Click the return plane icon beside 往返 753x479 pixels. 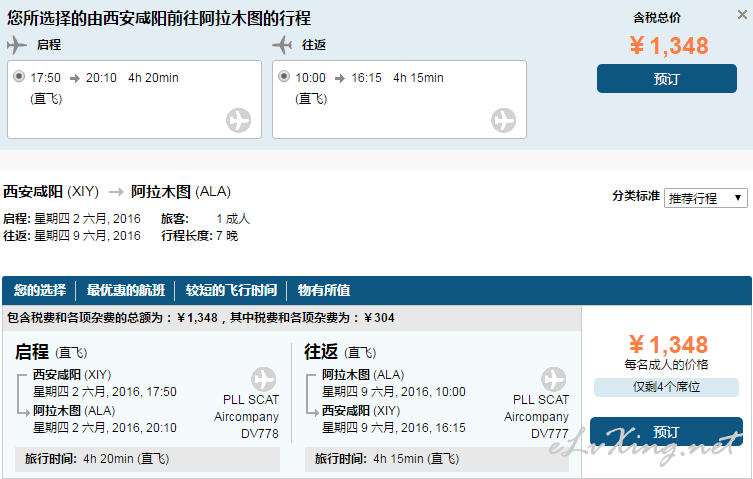pos(282,45)
